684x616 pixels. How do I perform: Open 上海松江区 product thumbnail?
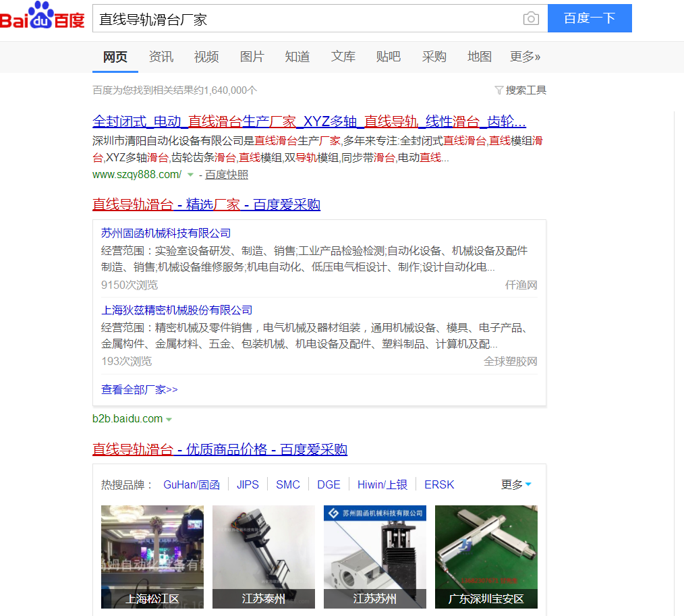pyautogui.click(x=152, y=557)
